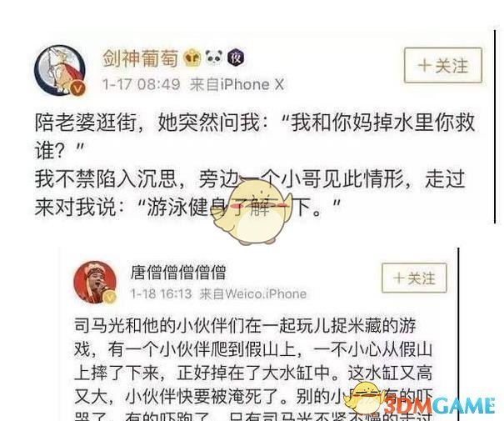
Task: Open 剑神葡萄's profile avatar
Action: tap(60, 70)
